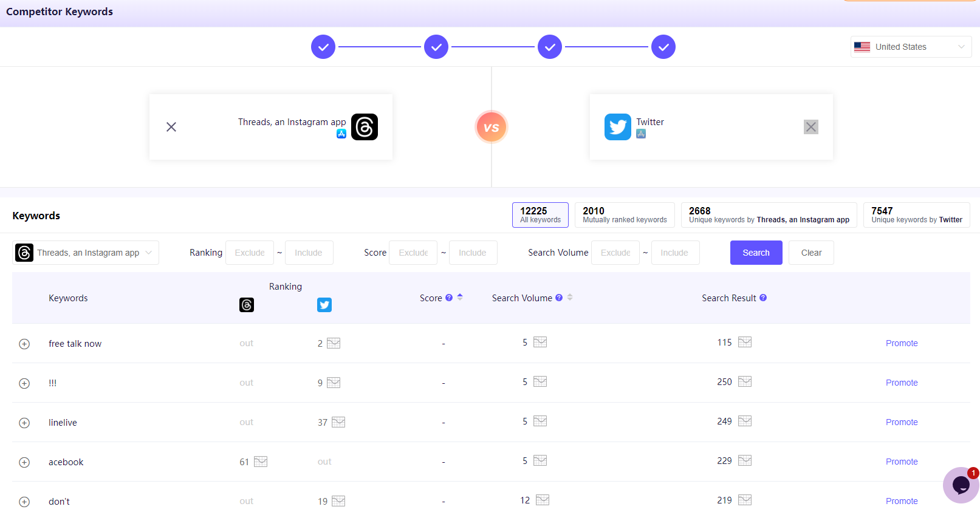Focus the Ranking Include input field

point(309,253)
